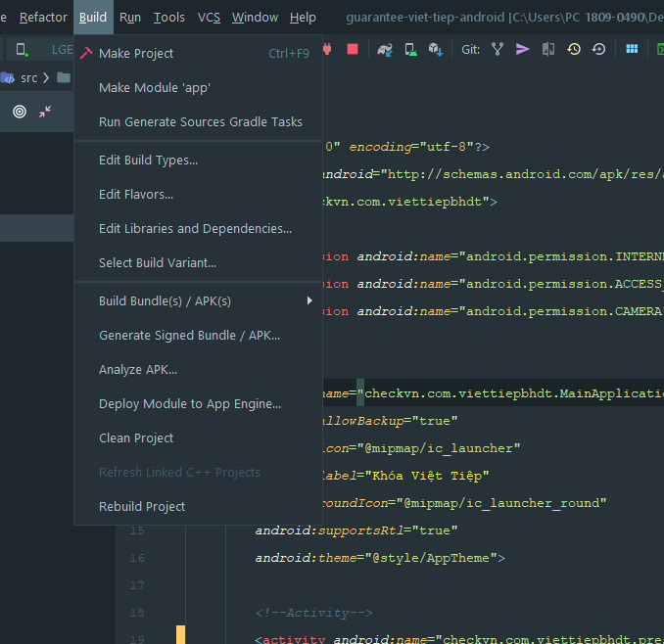Open the AVD Manager icon

click(x=410, y=49)
